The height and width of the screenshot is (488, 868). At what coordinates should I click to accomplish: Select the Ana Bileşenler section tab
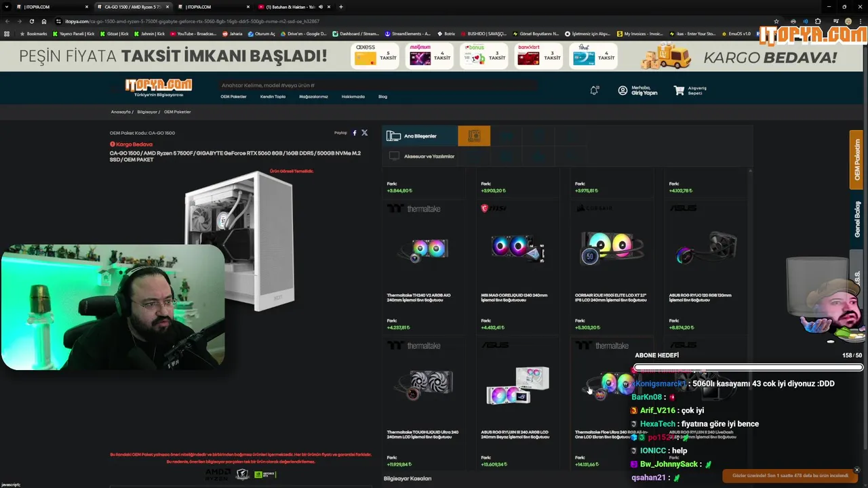point(419,136)
